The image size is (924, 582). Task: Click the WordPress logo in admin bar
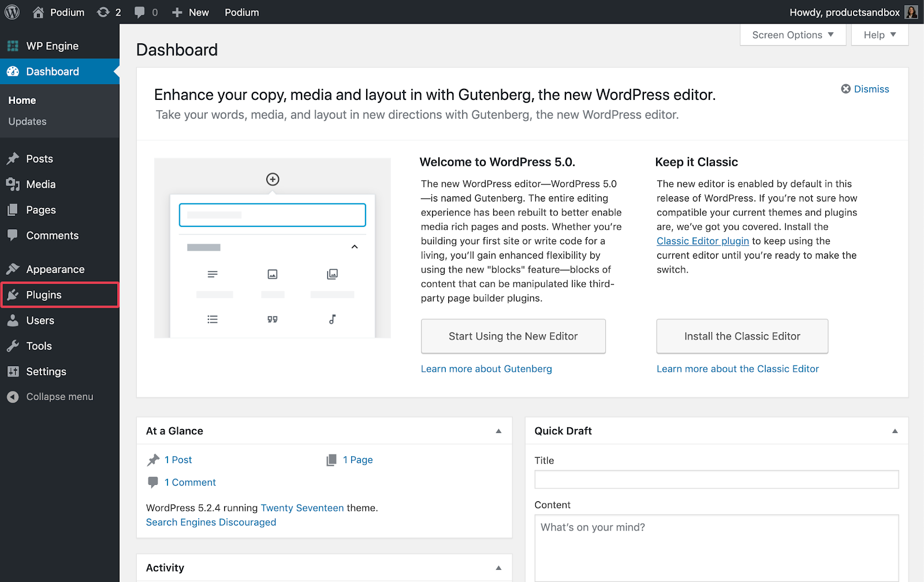tap(12, 12)
